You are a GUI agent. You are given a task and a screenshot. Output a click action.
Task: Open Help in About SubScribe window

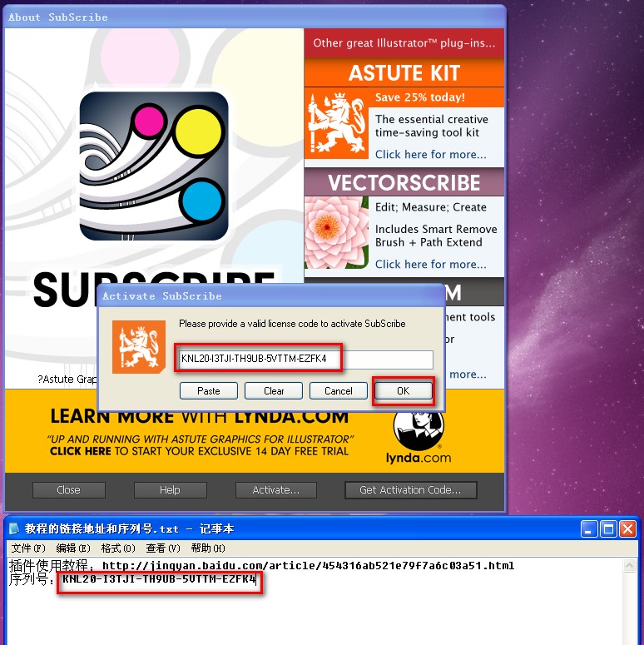(x=170, y=490)
